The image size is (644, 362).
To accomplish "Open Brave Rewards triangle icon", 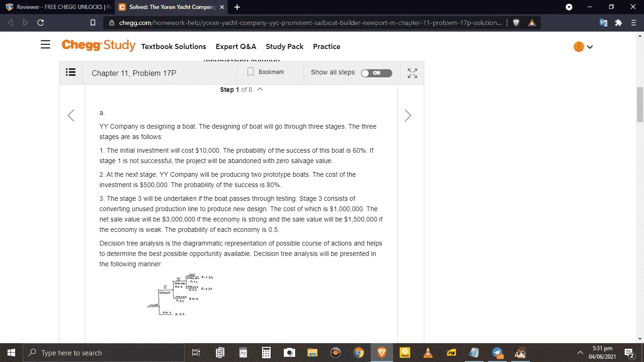I will (x=532, y=23).
